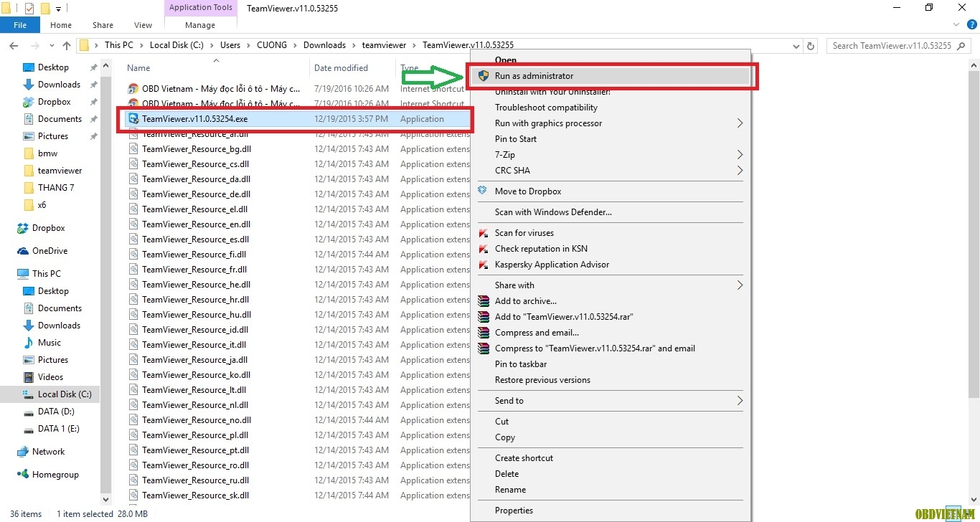Click the Up one level arrow
This screenshot has width=980, height=522.
[67, 45]
